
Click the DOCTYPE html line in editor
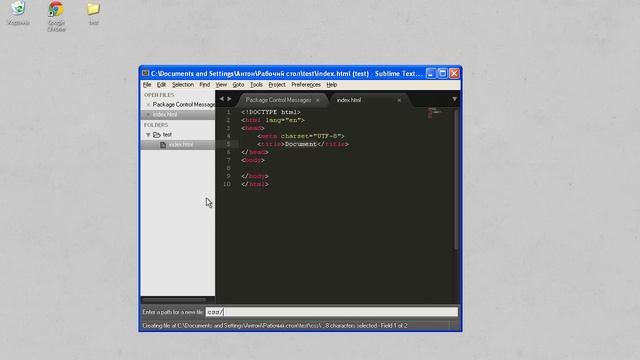coord(271,112)
